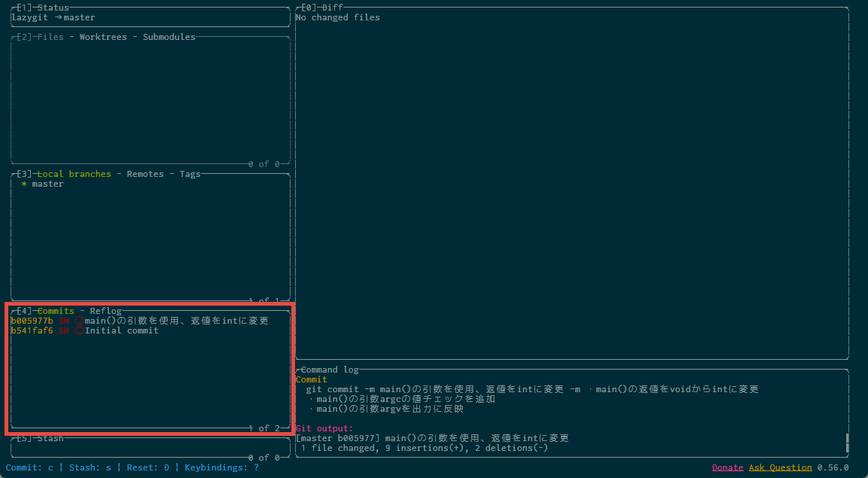Image resolution: width=868 pixels, height=478 pixels.
Task: Click the commit graph circle for Initial commit
Action: point(79,330)
